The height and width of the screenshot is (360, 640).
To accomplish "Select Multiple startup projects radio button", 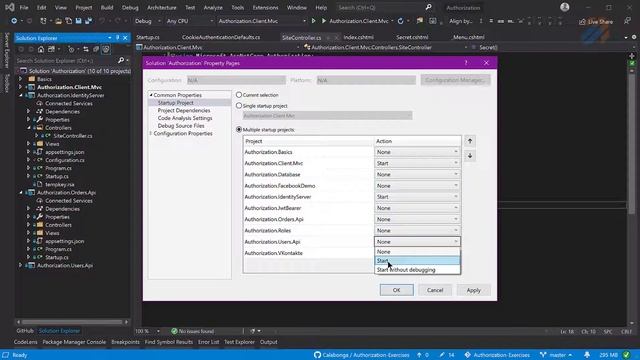I will (239, 129).
